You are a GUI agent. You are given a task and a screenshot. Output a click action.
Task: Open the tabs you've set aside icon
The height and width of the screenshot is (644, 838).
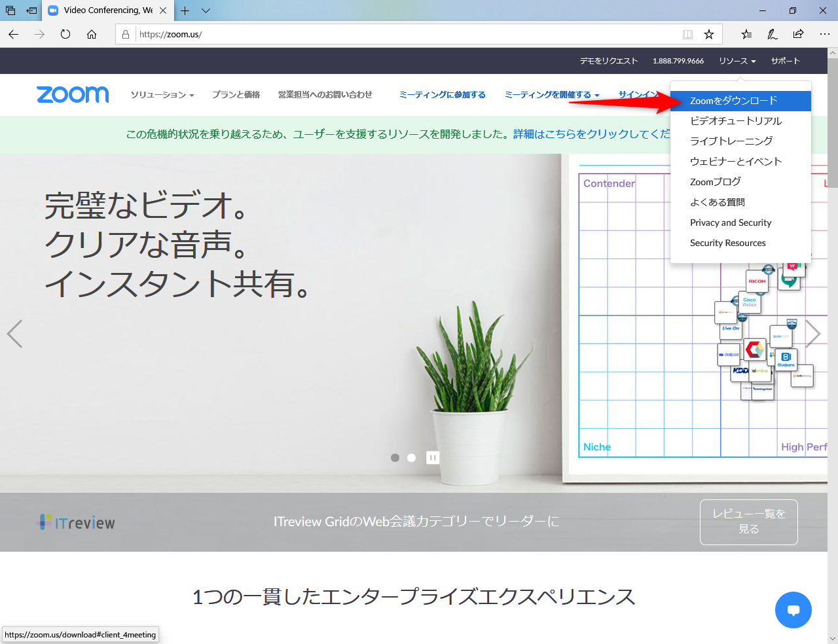[x=10, y=10]
